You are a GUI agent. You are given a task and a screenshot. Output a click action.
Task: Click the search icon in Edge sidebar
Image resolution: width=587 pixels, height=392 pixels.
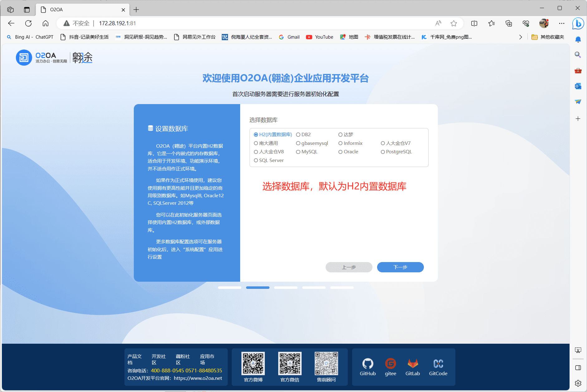(578, 55)
